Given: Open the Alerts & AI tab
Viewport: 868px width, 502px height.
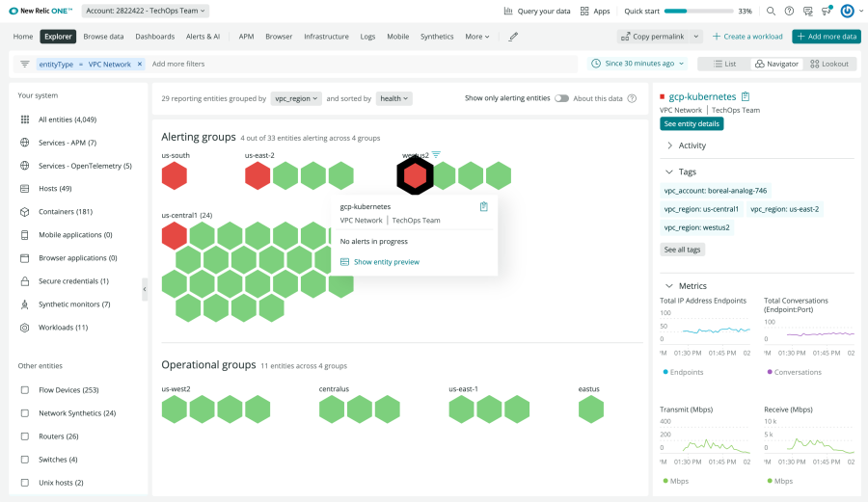Looking at the screenshot, I should (x=203, y=37).
